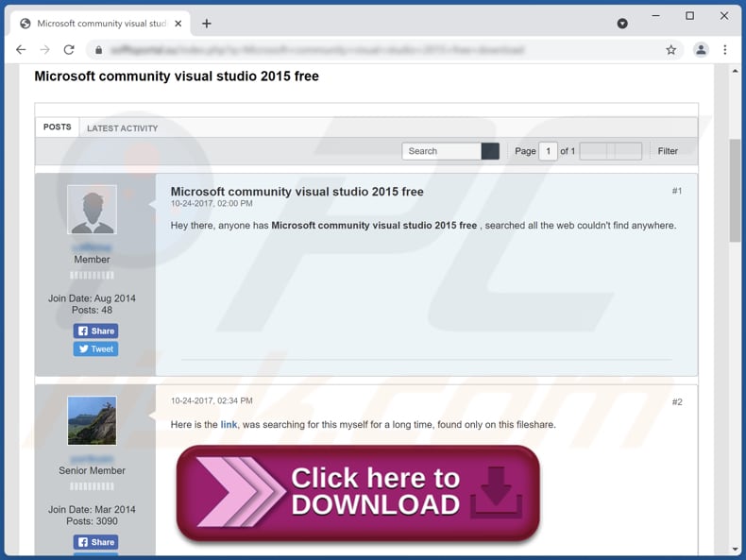This screenshot has width=746, height=560.
Task: Maximize the browser window
Action: pyautogui.click(x=689, y=16)
